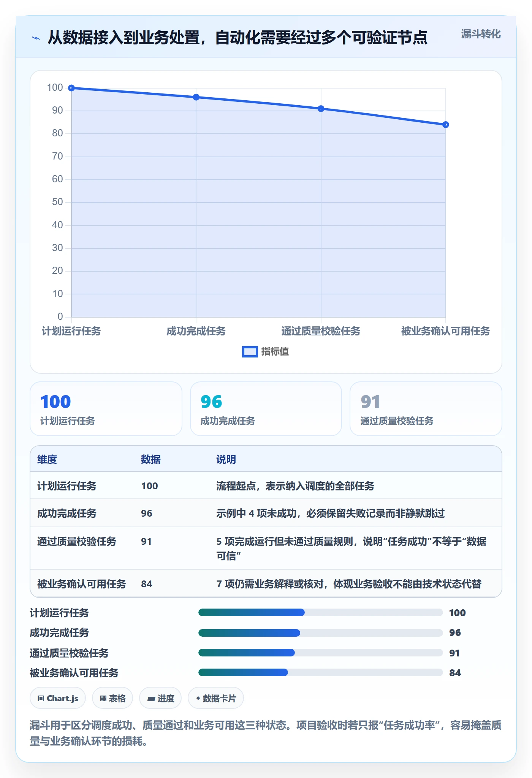Click the chart point for 通过质量校验任务
This screenshot has height=778, width=532.
click(x=321, y=109)
